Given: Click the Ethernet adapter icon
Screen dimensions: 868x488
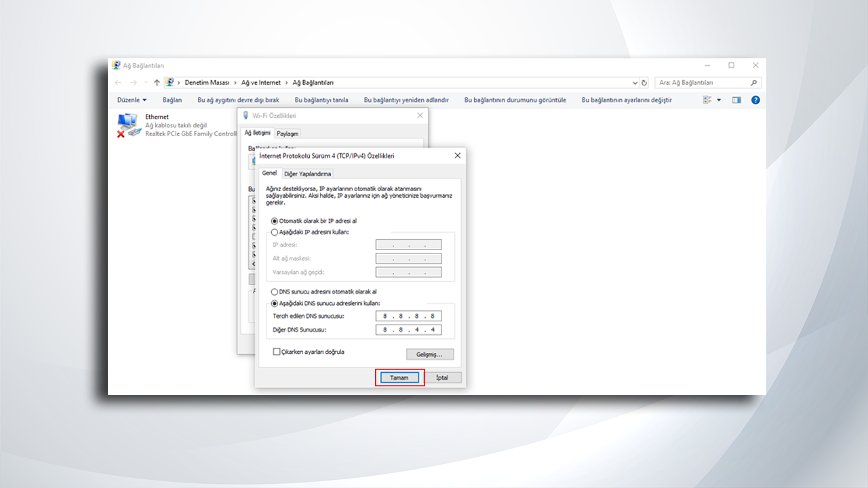Looking at the screenshot, I should tap(129, 125).
